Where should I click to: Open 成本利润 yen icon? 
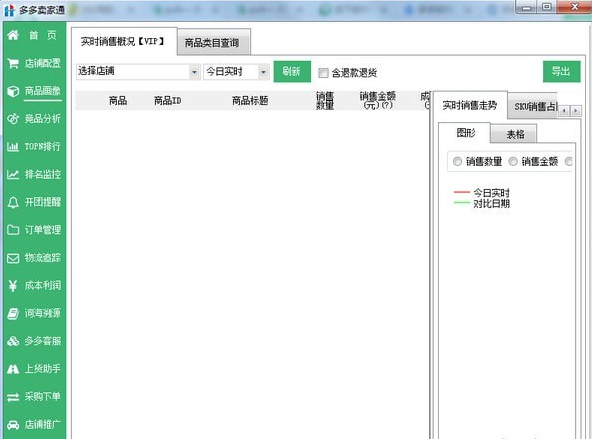click(x=13, y=286)
